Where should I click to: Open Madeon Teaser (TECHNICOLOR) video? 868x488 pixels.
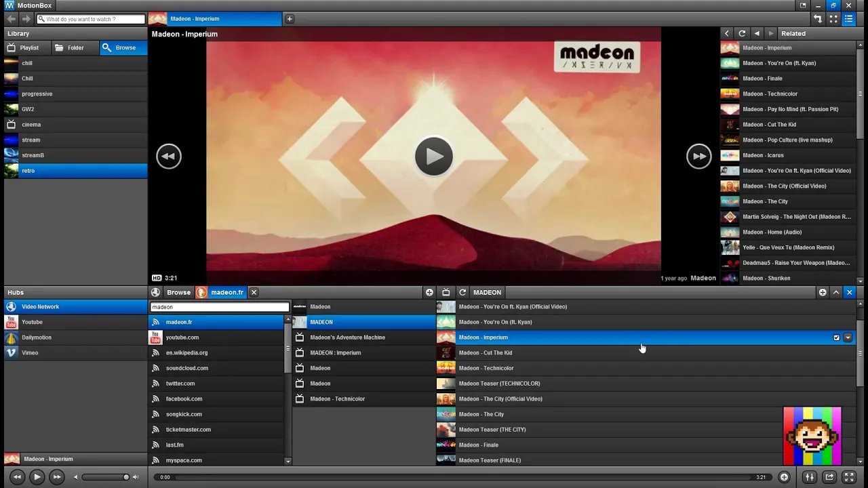[x=646, y=384]
